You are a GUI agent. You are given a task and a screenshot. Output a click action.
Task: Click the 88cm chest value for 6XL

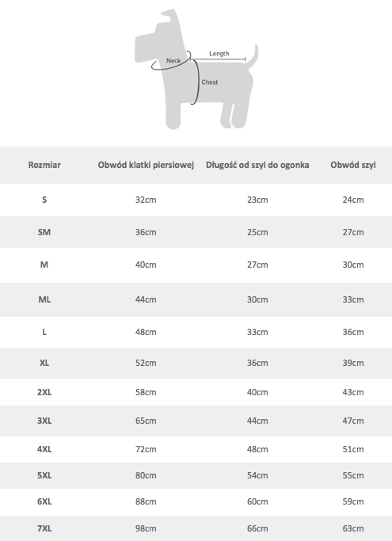(146, 501)
